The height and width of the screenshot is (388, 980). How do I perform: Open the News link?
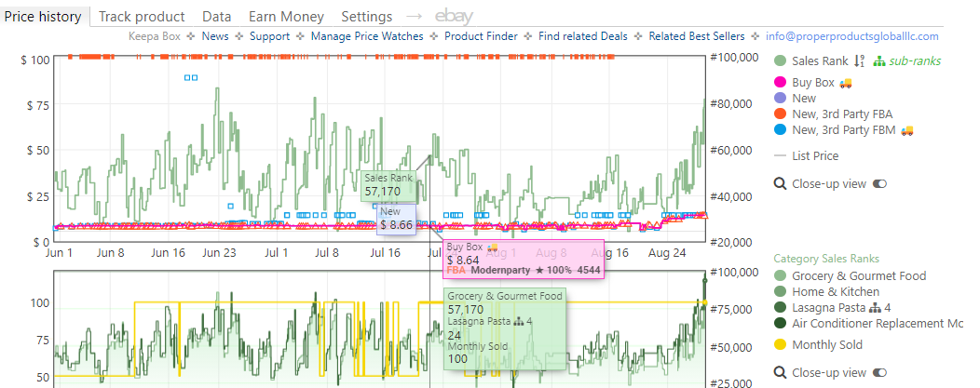coord(215,36)
